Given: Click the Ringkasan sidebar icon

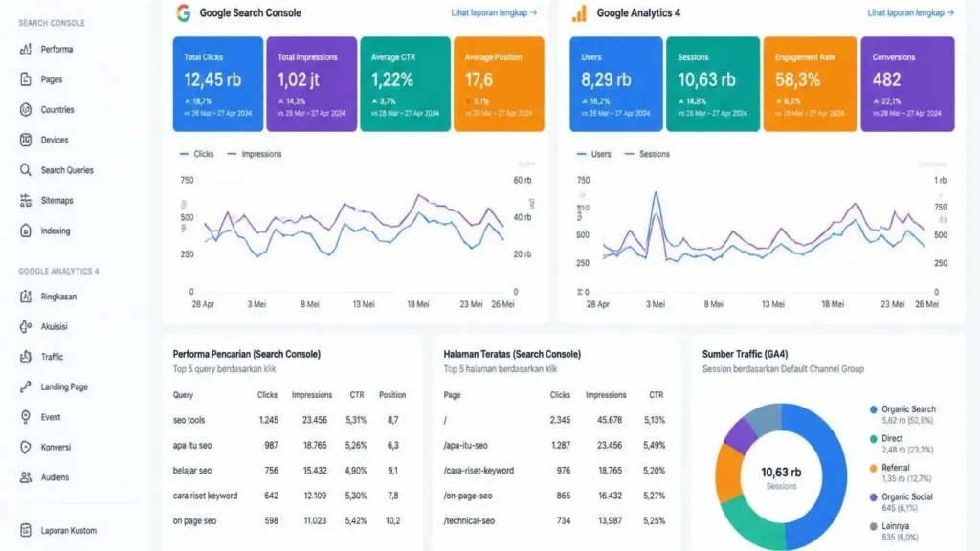Looking at the screenshot, I should point(26,297).
